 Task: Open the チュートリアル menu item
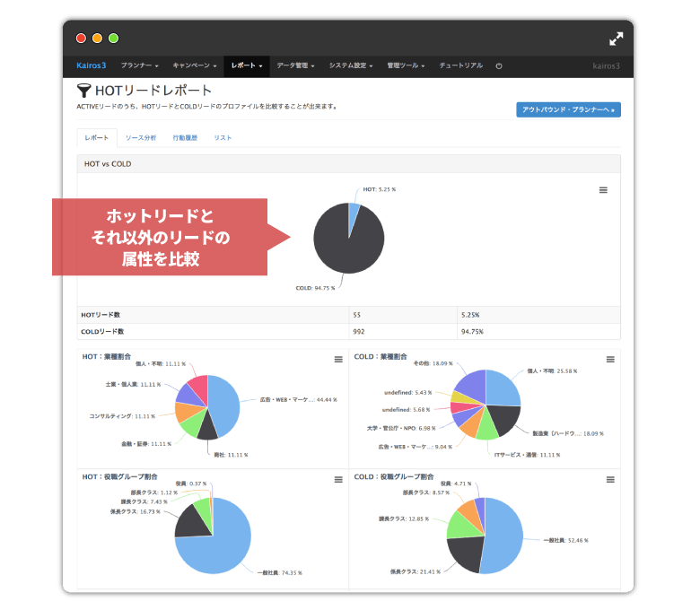pos(460,65)
